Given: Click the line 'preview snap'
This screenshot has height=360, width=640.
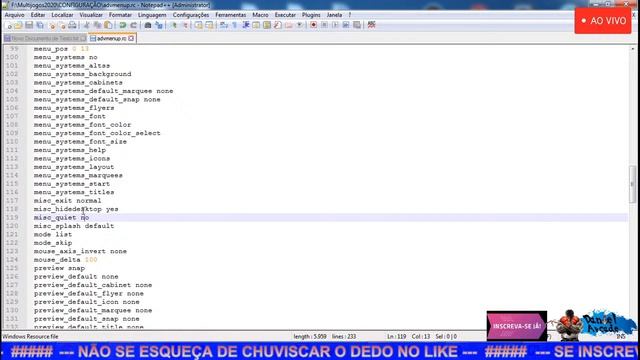Looking at the screenshot, I should tap(59, 268).
